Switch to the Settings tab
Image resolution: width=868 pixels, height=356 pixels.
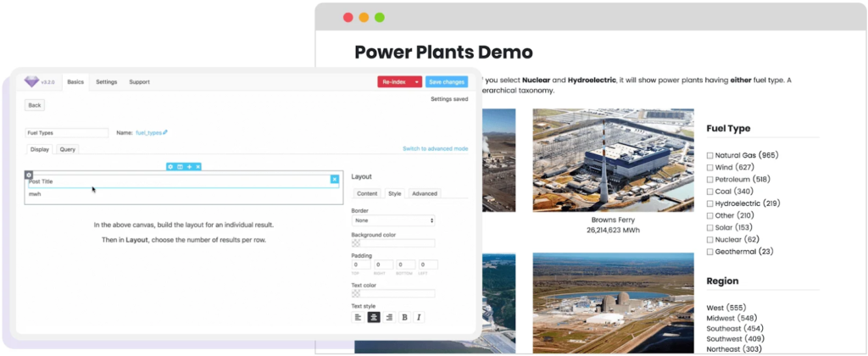106,82
